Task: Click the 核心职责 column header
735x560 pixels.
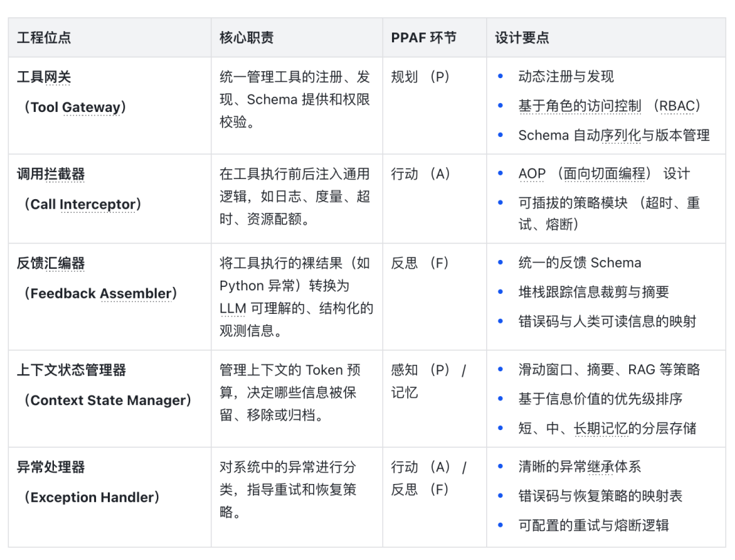Action: coord(246,38)
